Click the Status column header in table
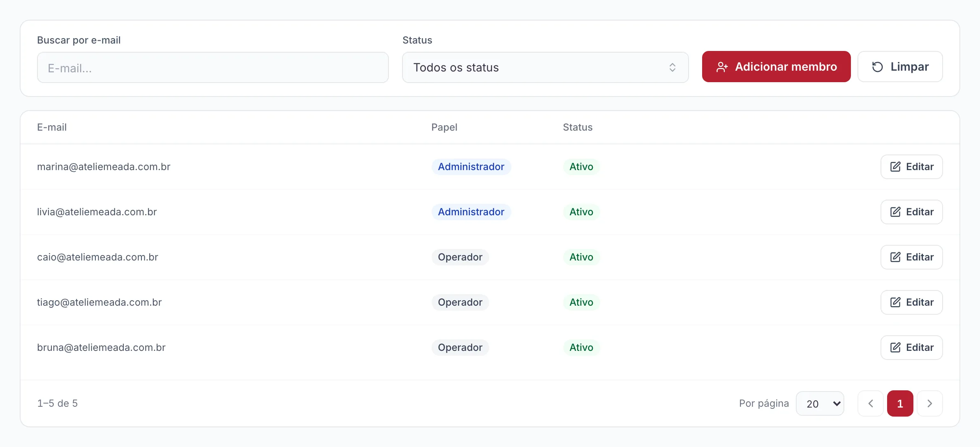980x447 pixels. point(578,127)
